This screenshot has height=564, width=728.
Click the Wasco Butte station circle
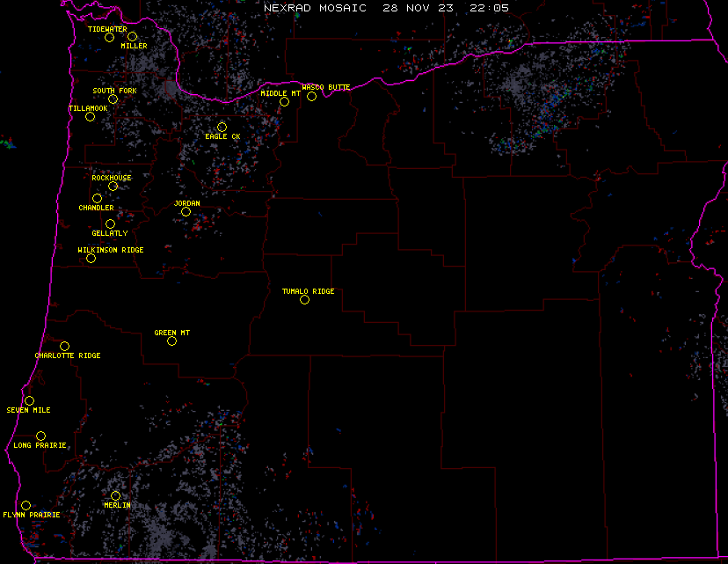pyautogui.click(x=312, y=96)
